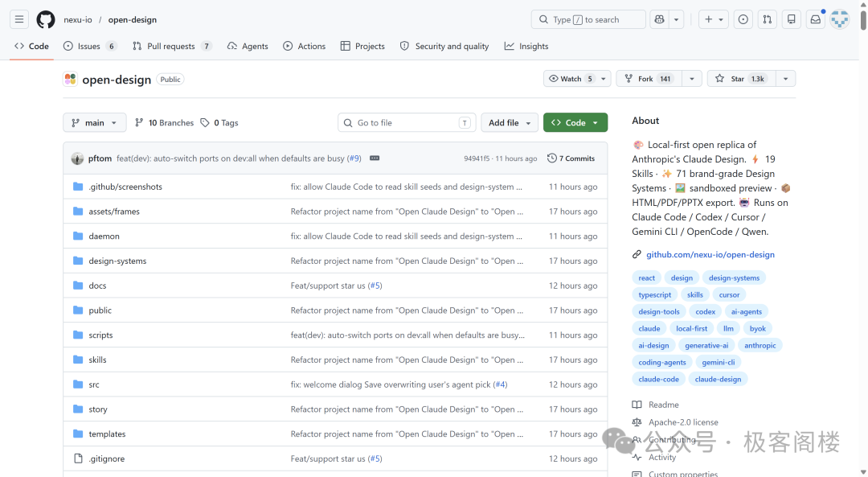Switch to the Code tab
868x477 pixels.
point(31,46)
